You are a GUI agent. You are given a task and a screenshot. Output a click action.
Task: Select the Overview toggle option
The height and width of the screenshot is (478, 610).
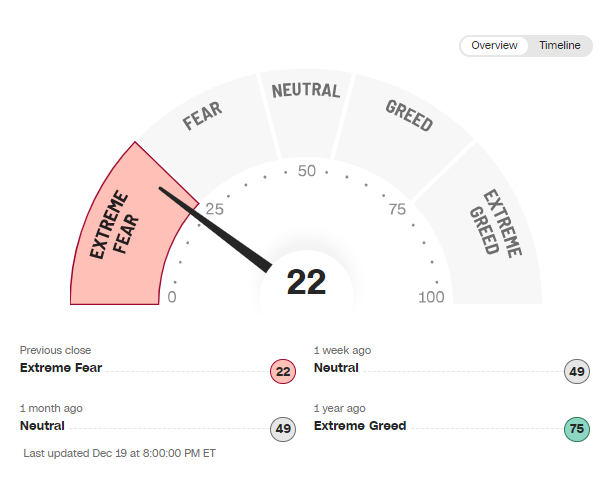(x=495, y=46)
